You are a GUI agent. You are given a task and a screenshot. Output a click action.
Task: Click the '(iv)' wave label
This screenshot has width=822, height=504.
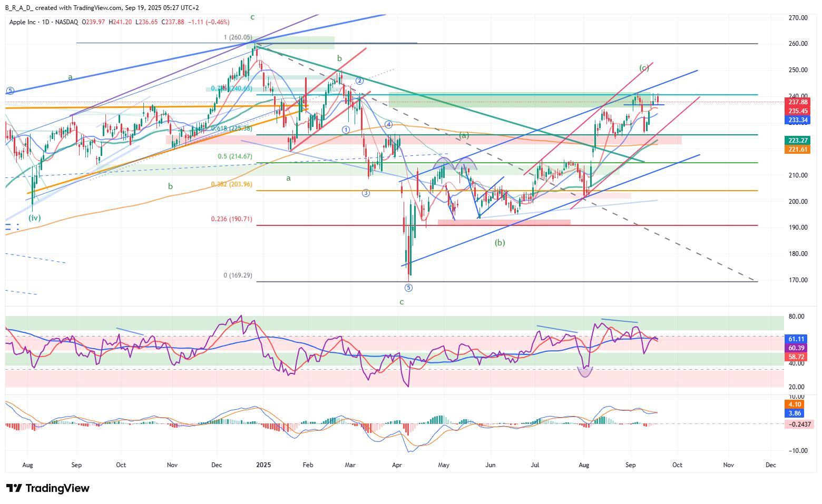pos(34,218)
